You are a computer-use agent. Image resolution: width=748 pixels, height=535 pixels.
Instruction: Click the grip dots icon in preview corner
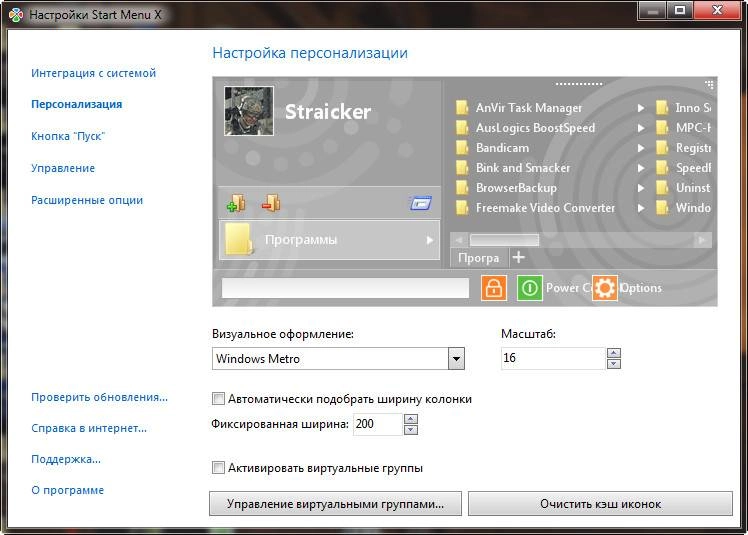(x=709, y=85)
